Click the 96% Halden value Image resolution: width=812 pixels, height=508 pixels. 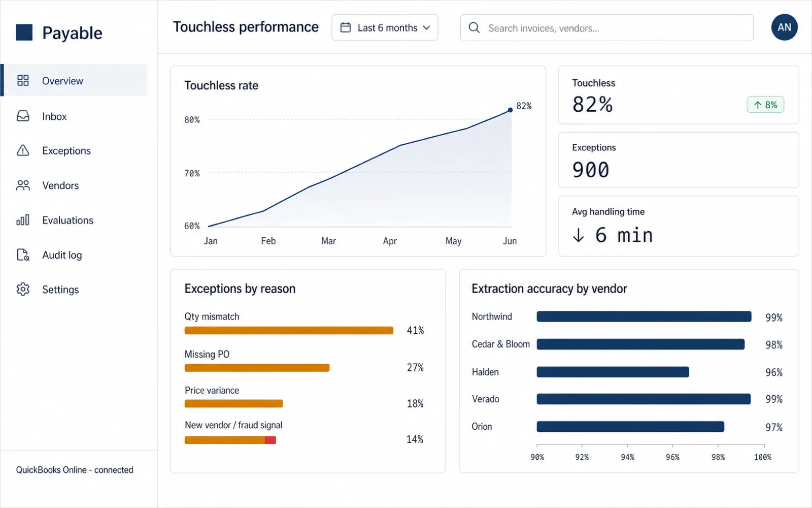(774, 372)
